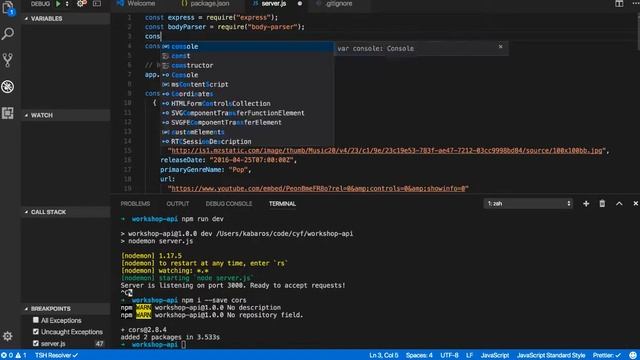
Task: Open the debug configuration dropdown
Action: [x=67, y=4]
